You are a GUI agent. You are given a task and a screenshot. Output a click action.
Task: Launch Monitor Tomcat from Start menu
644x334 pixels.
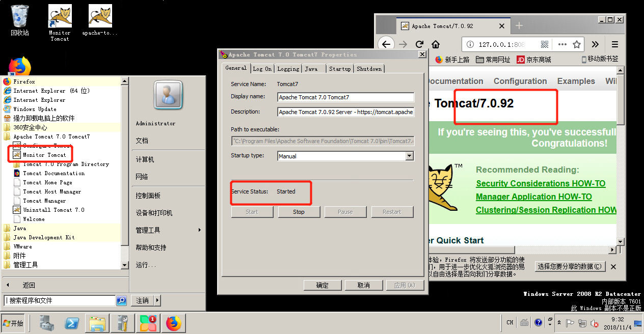coord(44,155)
